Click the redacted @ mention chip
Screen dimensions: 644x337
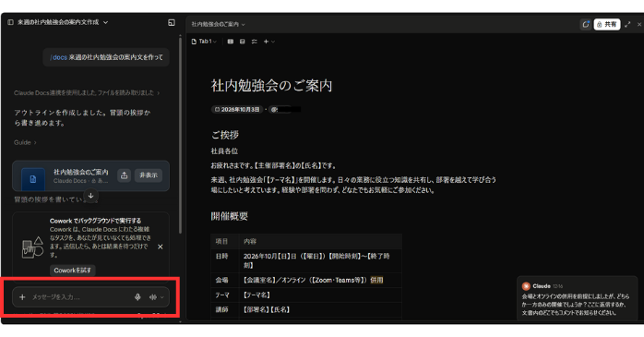pyautogui.click(x=284, y=109)
